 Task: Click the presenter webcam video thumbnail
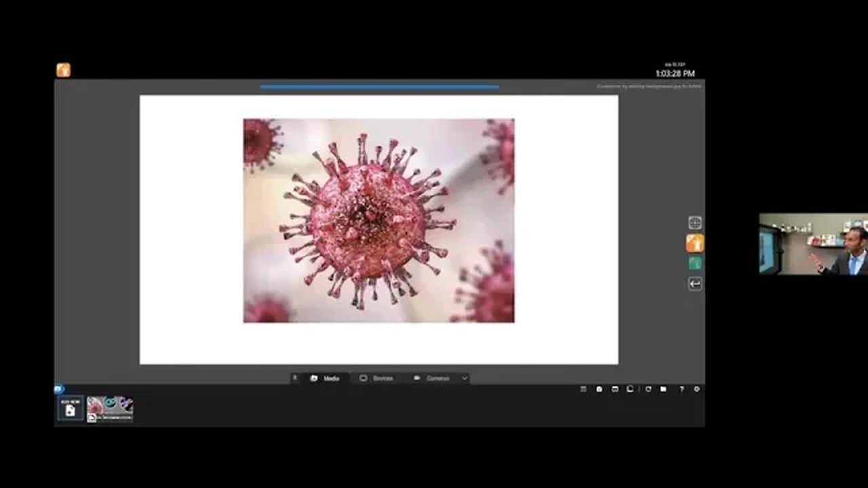pyautogui.click(x=813, y=244)
